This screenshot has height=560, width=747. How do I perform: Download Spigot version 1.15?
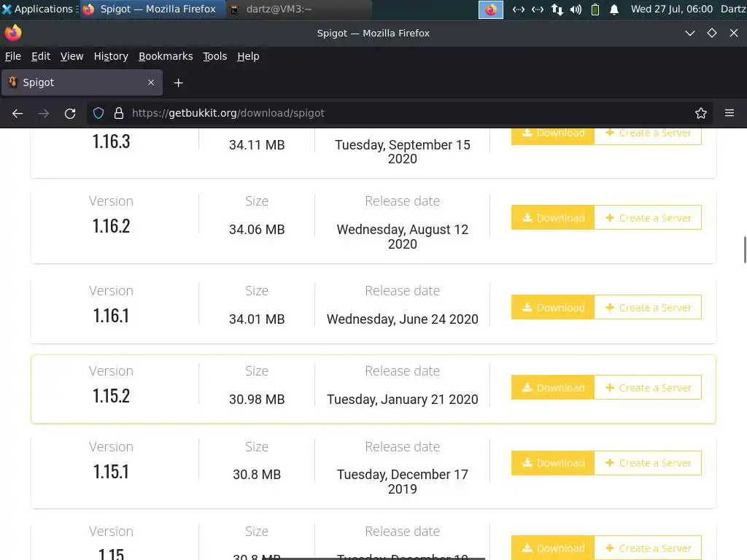pos(553,548)
